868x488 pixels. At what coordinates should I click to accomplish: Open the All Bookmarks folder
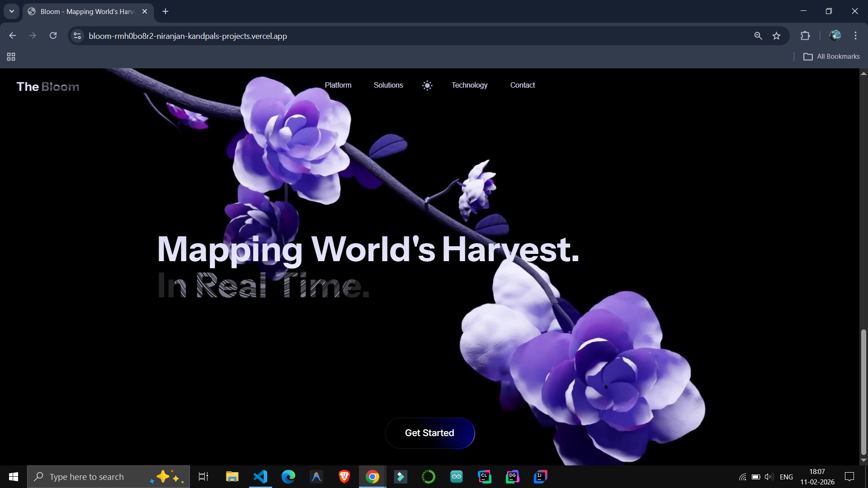click(831, 56)
